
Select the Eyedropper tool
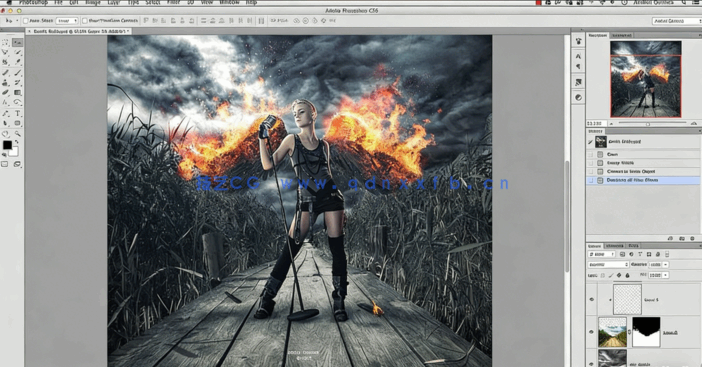[17, 62]
